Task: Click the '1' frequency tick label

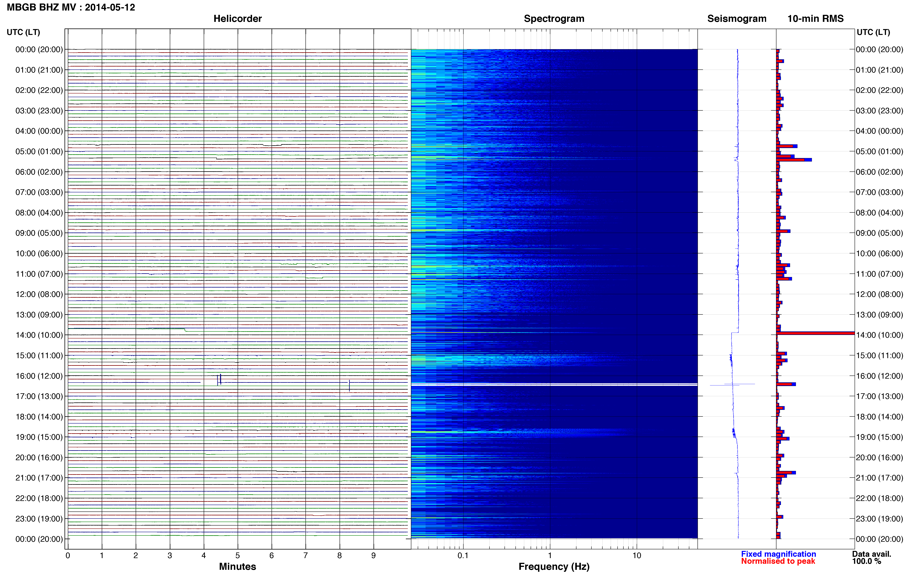Action: point(550,555)
